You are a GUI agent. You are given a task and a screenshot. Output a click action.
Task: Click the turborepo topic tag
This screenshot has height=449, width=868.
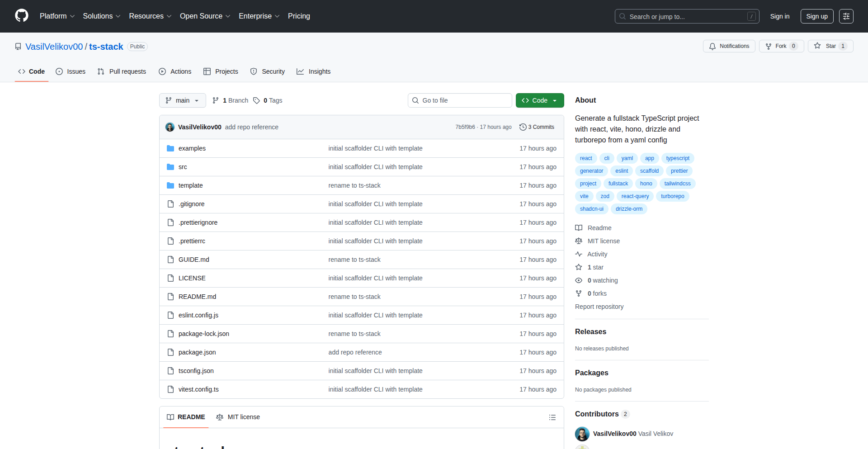[x=672, y=196]
